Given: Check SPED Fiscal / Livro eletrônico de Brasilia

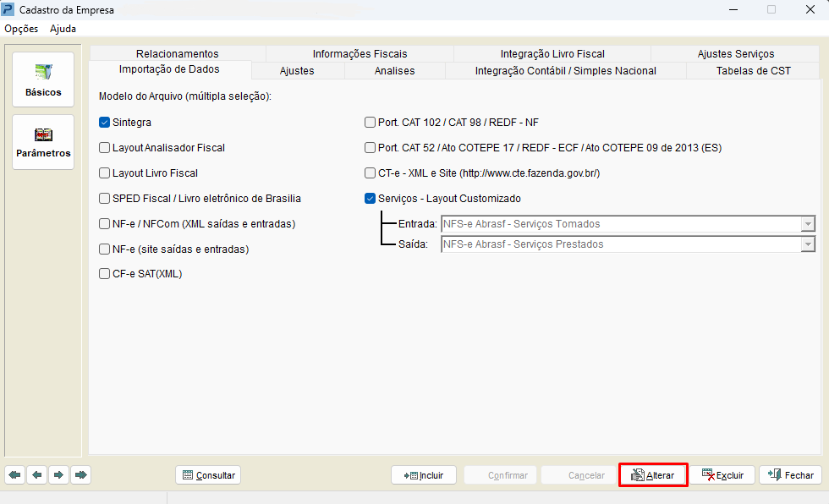Looking at the screenshot, I should click(x=105, y=199).
